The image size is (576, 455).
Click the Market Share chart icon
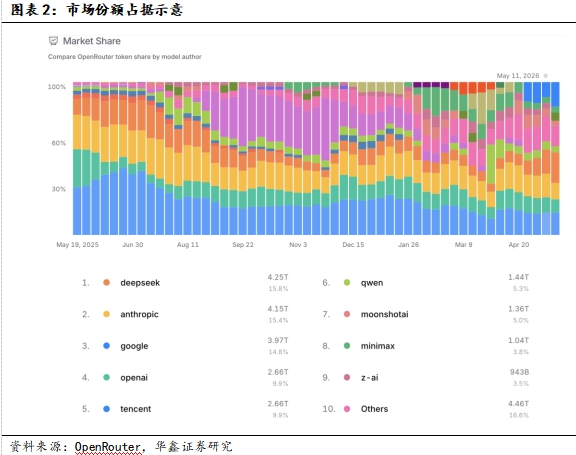[x=53, y=41]
